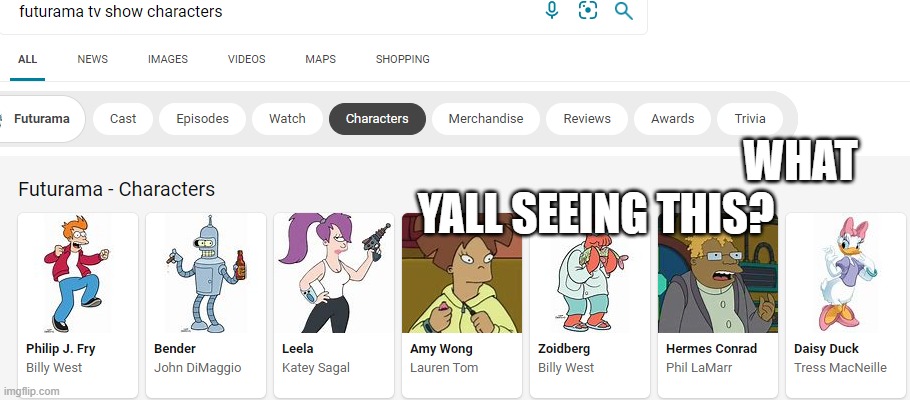Click the Futurama - Characters heading
910x400 pixels.
[117, 189]
